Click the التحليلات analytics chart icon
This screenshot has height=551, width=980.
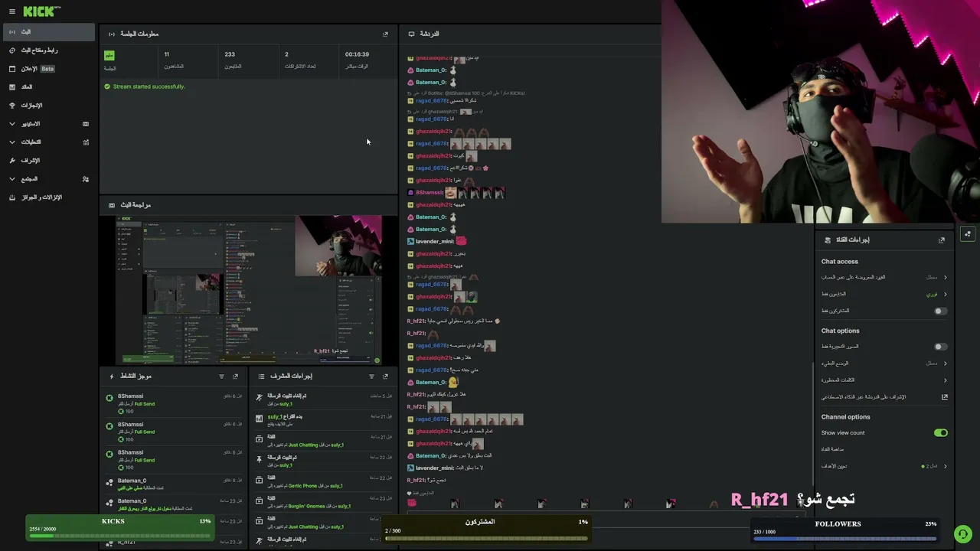86,142
